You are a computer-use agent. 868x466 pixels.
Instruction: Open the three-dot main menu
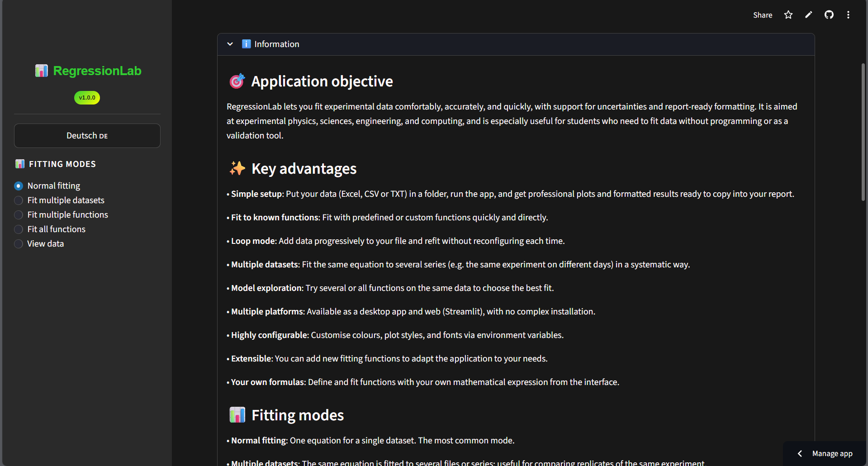[x=848, y=15]
